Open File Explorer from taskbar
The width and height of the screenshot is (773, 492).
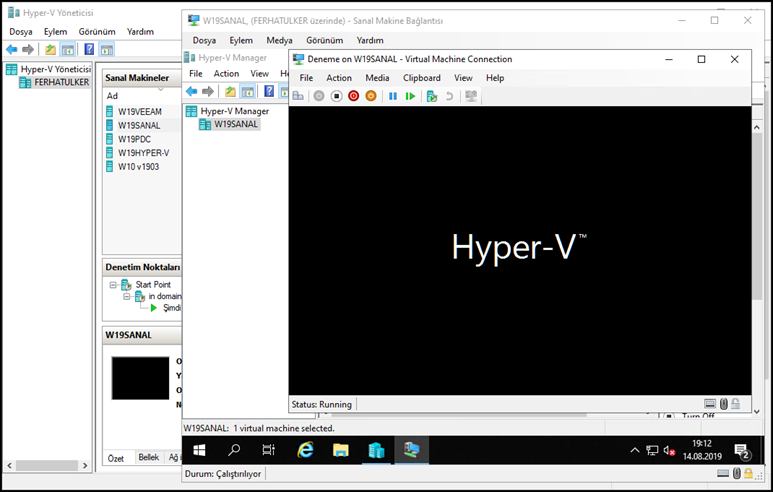point(341,450)
